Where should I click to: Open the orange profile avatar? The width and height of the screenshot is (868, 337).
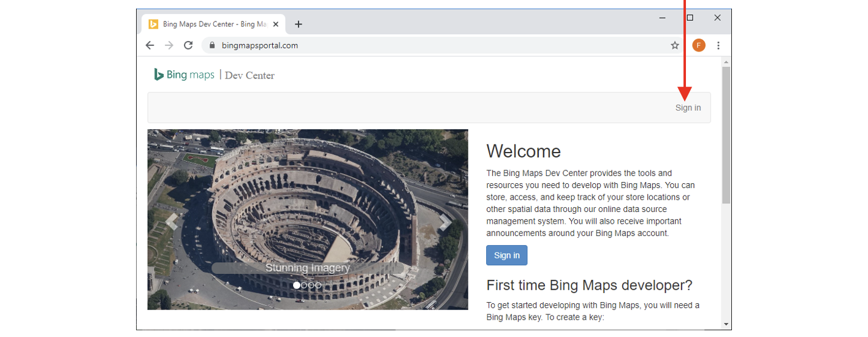click(x=698, y=45)
